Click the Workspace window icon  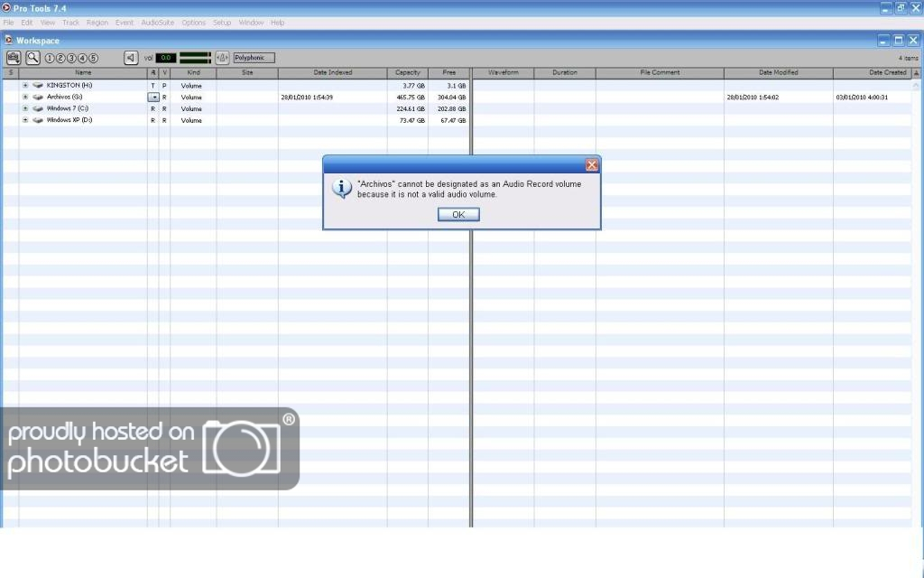[8, 40]
